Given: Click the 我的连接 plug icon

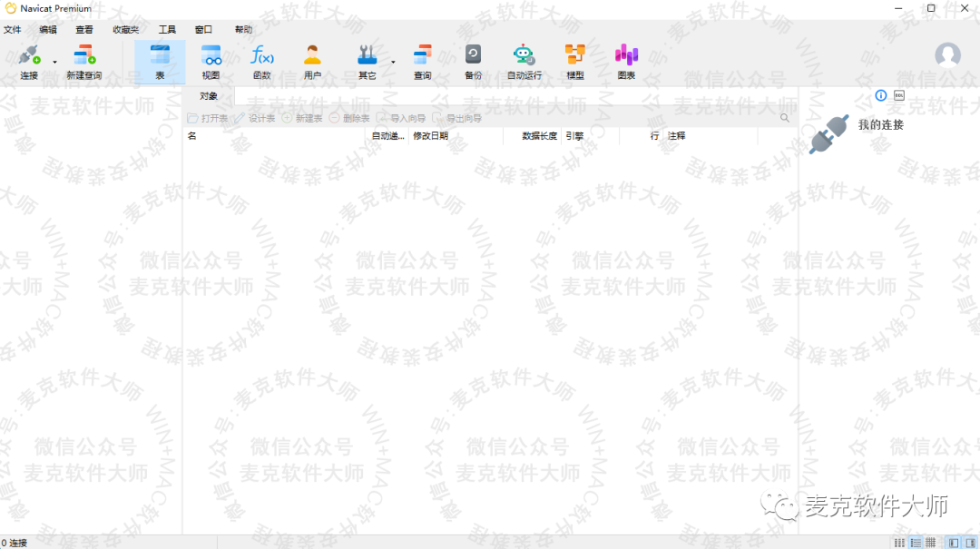Looking at the screenshot, I should click(828, 134).
